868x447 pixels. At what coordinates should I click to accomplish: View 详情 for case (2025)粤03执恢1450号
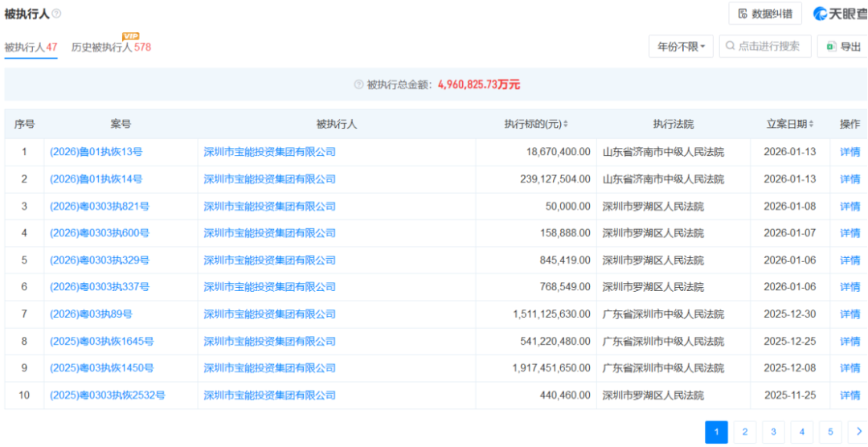[x=850, y=367]
